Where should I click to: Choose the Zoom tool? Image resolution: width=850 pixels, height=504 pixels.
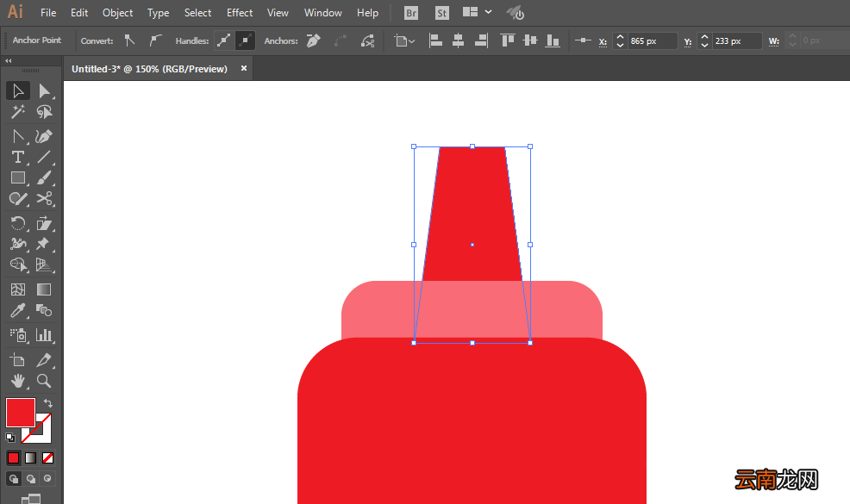(44, 381)
